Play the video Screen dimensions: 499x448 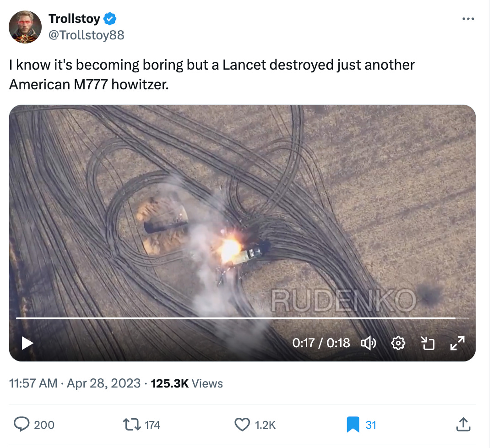click(x=27, y=343)
